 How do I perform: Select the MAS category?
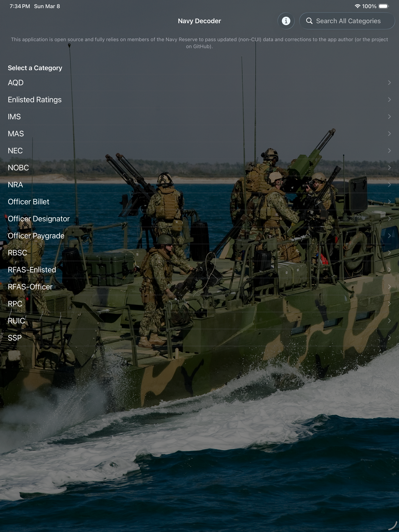[199, 133]
